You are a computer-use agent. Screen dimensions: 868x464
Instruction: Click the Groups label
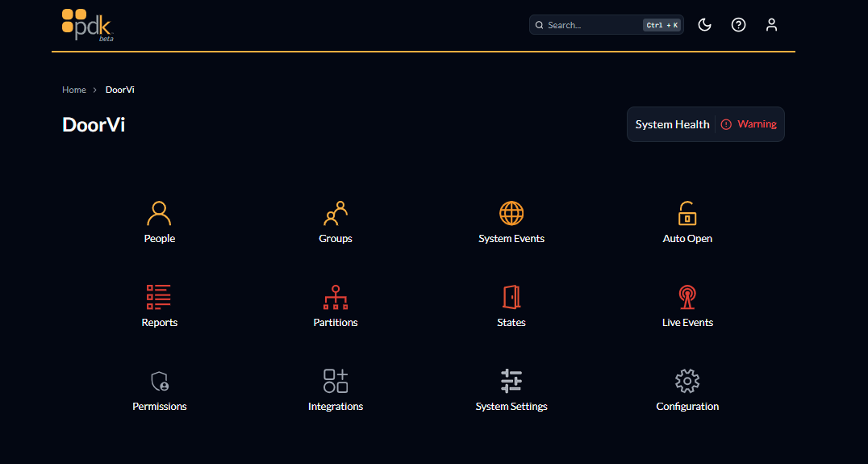[336, 239]
